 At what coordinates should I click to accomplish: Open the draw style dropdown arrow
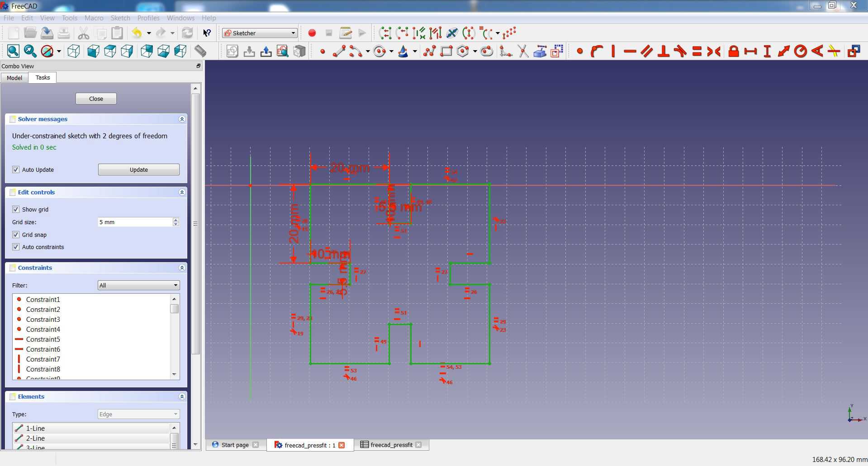[59, 51]
